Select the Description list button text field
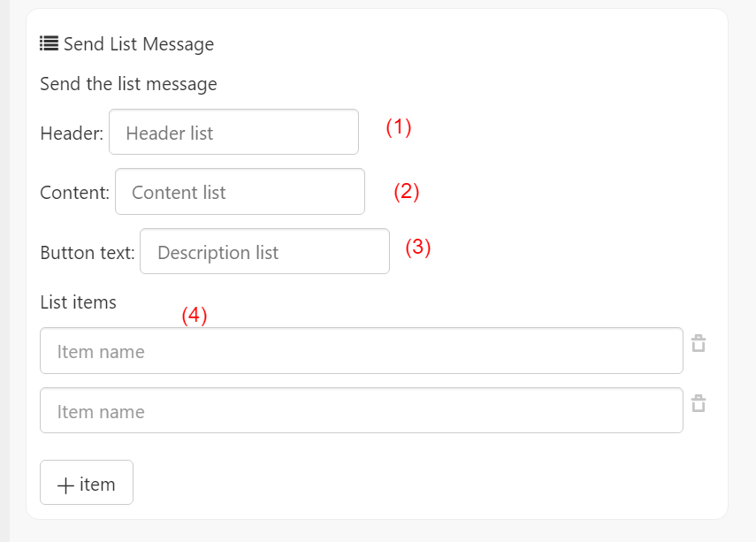Viewport: 756px width, 542px height. tap(264, 251)
